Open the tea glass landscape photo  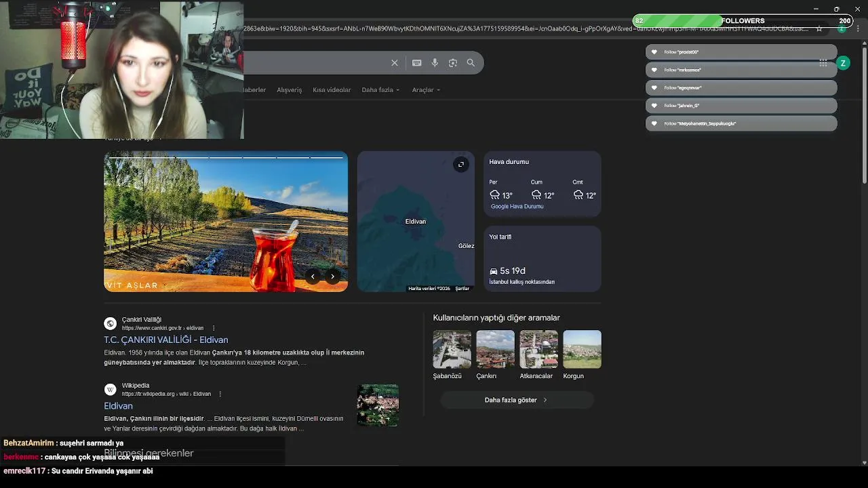click(x=226, y=222)
